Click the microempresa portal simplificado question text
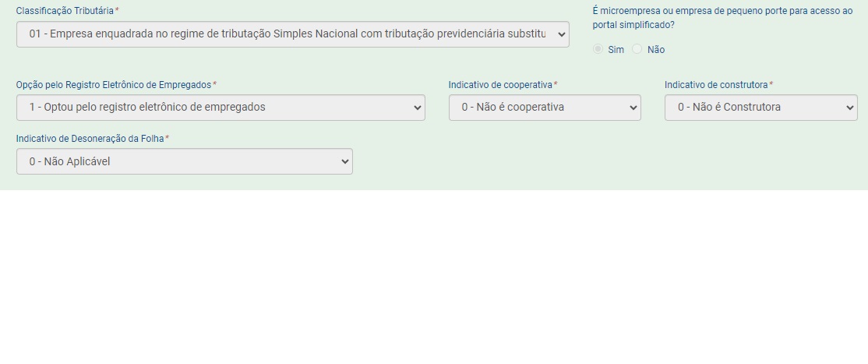The height and width of the screenshot is (364, 868). [x=722, y=18]
